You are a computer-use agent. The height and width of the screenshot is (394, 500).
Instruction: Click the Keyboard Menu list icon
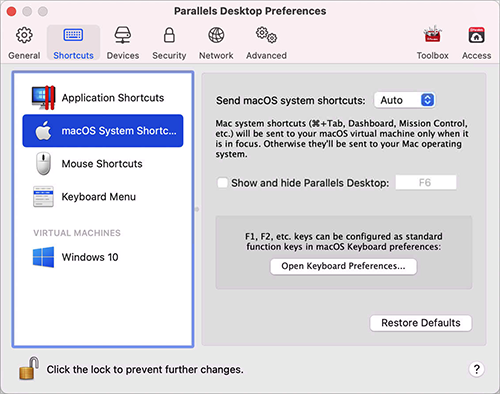tap(43, 197)
